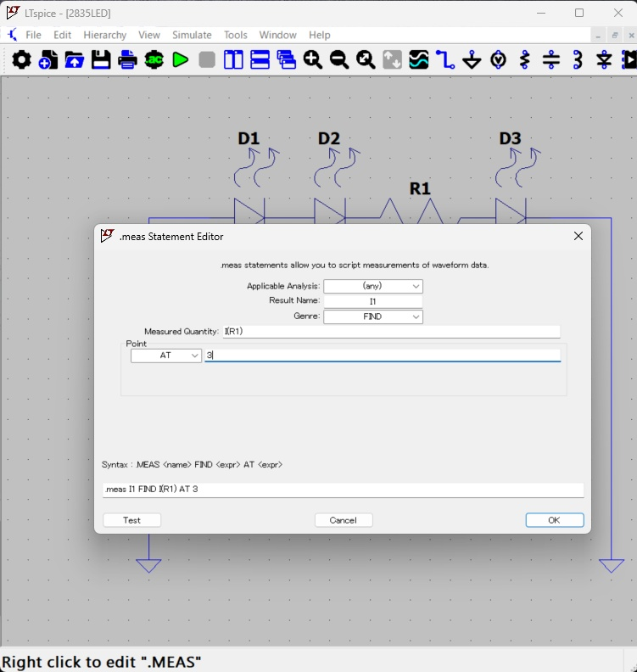Place an Inductor component
This screenshot has width=637, height=672.
click(x=578, y=59)
